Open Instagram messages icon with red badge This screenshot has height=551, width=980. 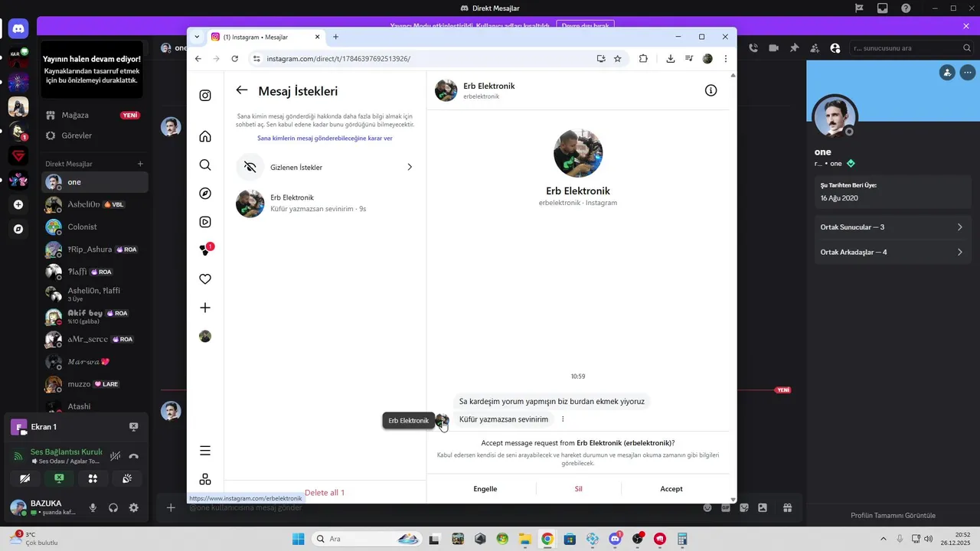[x=205, y=249]
